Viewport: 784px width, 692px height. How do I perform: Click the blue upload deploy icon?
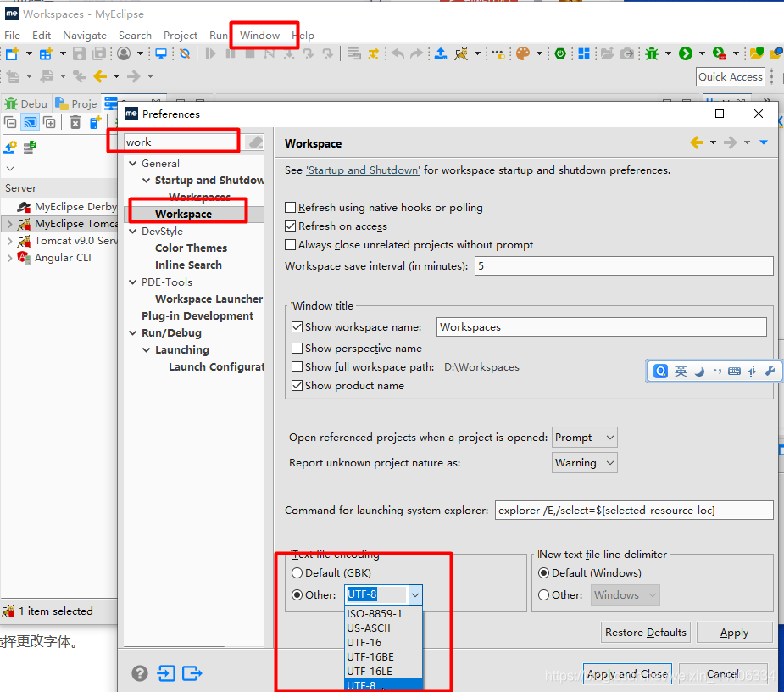(x=441, y=53)
